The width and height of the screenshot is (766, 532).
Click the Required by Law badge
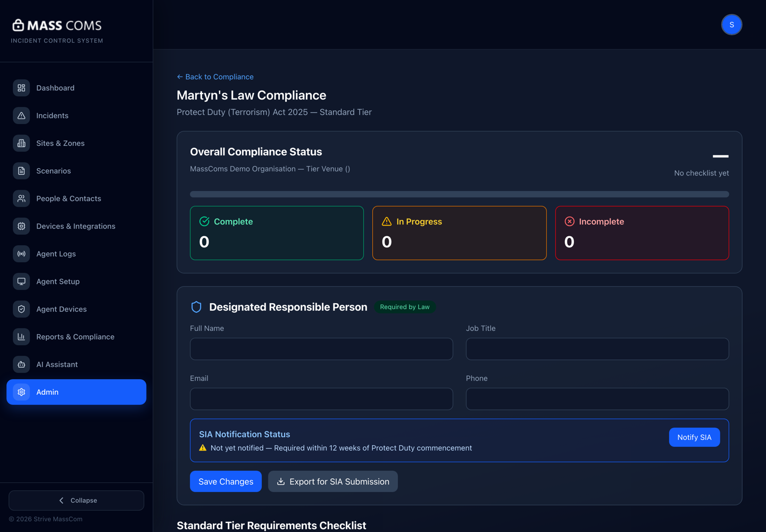click(x=405, y=307)
